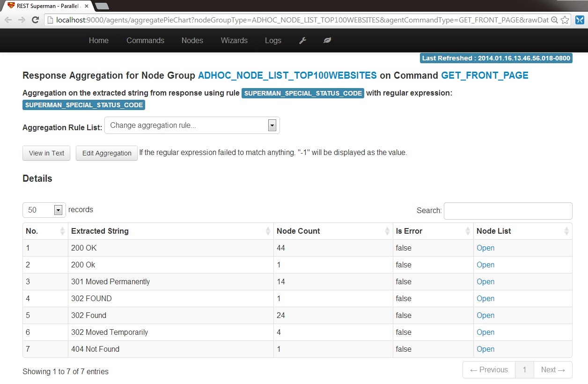This screenshot has height=384, width=588.
Task: Open the Aggregation Rule List dropdown
Action: click(192, 126)
